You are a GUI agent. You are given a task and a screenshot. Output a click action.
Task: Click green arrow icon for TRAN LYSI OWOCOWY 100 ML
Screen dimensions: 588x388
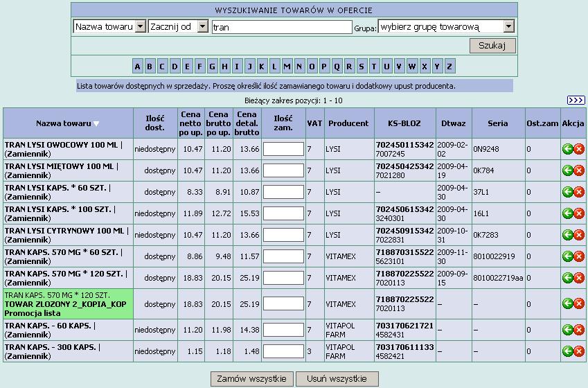point(568,149)
